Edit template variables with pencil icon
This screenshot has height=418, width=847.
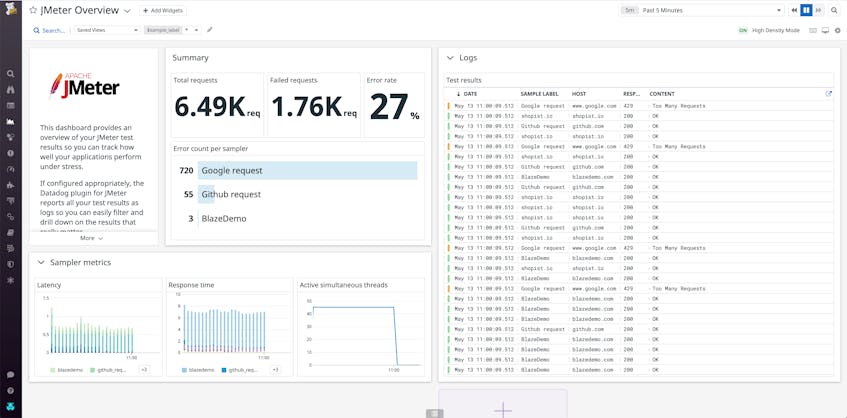coord(210,30)
